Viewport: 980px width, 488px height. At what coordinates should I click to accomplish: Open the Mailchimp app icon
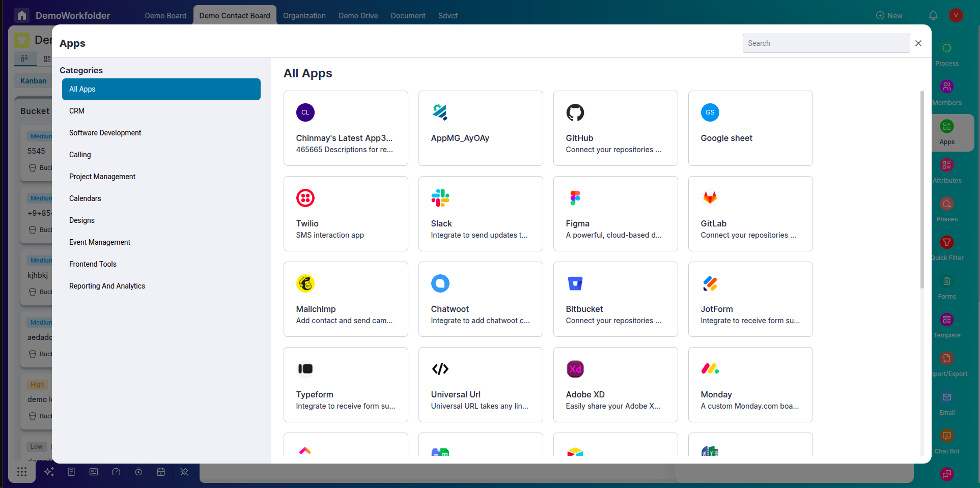(305, 283)
